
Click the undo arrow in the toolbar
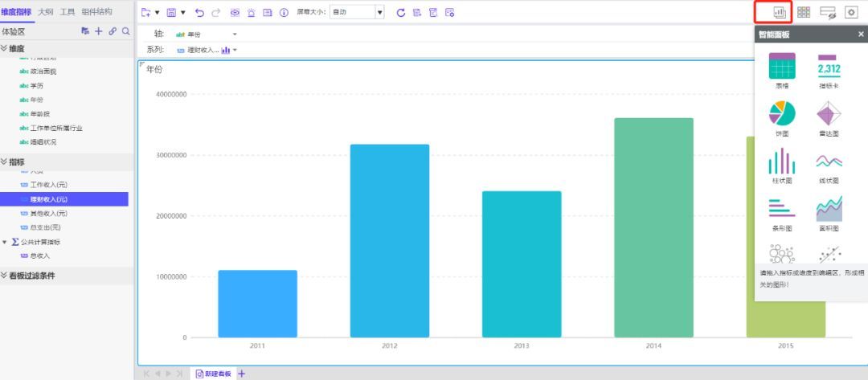199,12
